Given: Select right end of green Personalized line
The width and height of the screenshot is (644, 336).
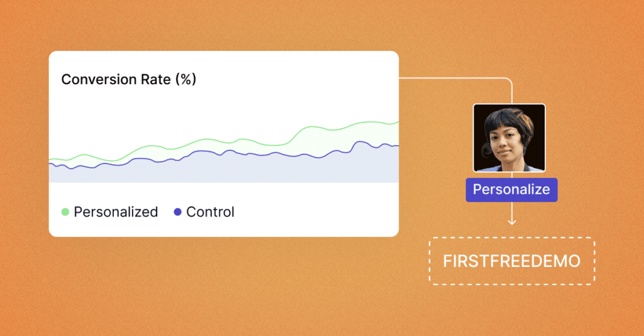Looking at the screenshot, I should tap(397, 122).
